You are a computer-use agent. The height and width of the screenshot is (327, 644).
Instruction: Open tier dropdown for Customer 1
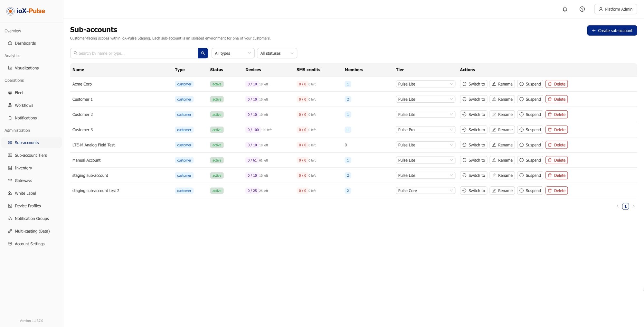pyautogui.click(x=425, y=99)
